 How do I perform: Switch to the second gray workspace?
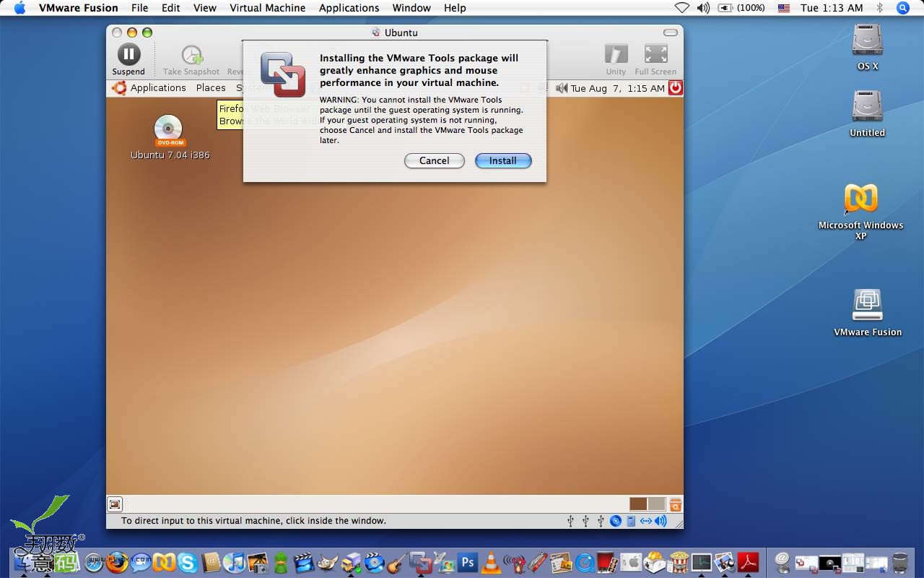(x=656, y=504)
